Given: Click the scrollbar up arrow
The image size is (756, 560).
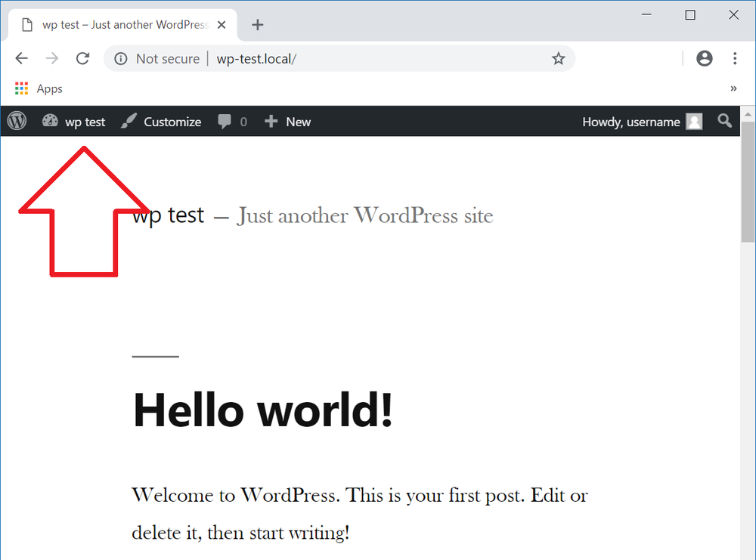Looking at the screenshot, I should coord(748,115).
